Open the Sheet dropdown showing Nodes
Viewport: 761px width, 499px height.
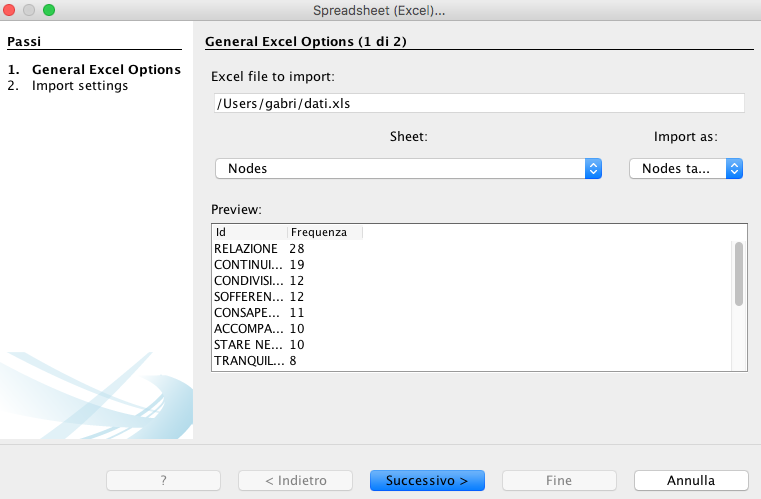(x=408, y=168)
